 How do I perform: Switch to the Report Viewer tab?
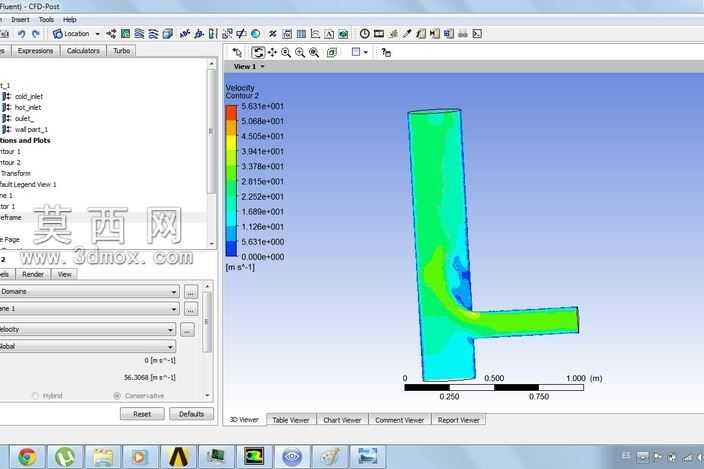point(458,420)
